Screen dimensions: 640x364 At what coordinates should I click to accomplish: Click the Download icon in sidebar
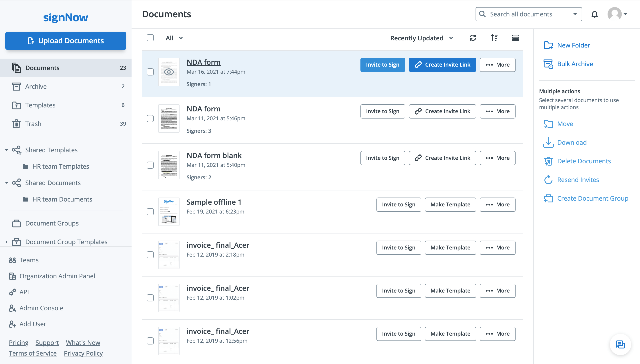(548, 142)
